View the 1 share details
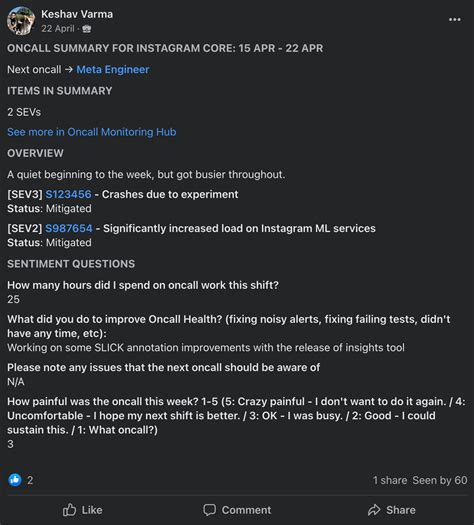Viewport: 474px width, 525px height. click(390, 480)
